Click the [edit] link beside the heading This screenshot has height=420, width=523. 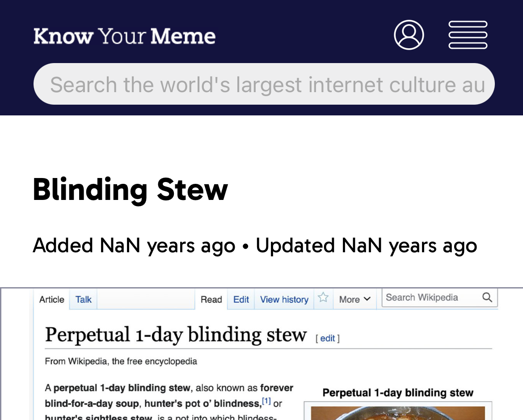coord(328,339)
